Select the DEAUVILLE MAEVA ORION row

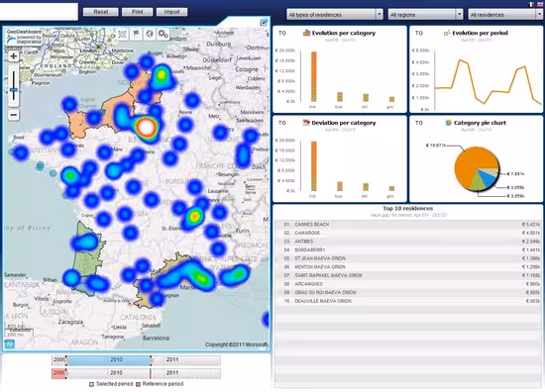pos(408,301)
